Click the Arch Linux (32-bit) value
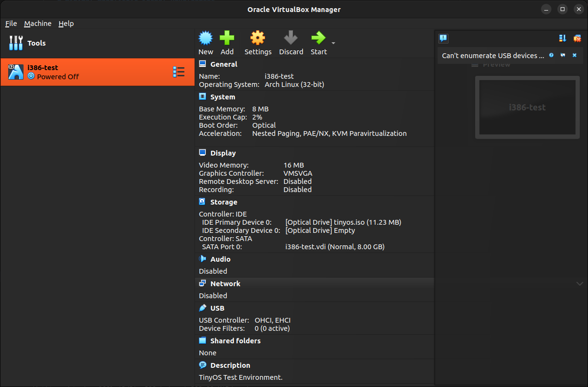 tap(294, 85)
